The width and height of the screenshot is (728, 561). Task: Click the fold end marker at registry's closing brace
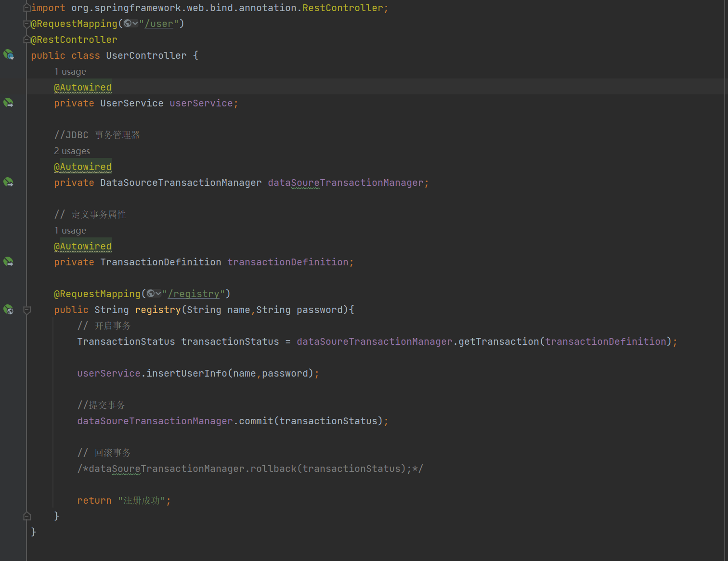click(x=27, y=516)
